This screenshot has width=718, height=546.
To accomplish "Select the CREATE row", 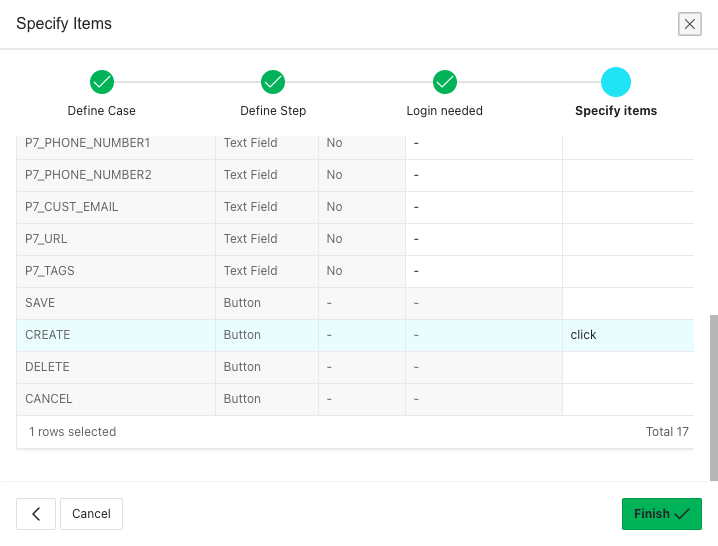I will click(115, 335).
